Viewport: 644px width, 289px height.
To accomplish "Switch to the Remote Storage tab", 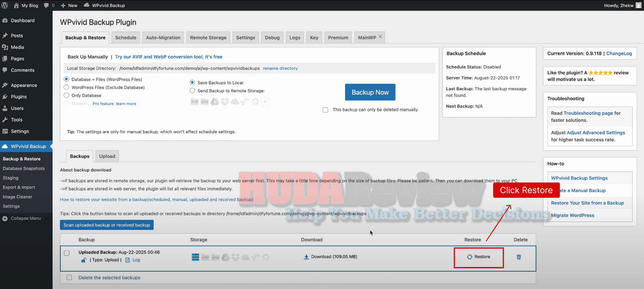I will click(207, 37).
